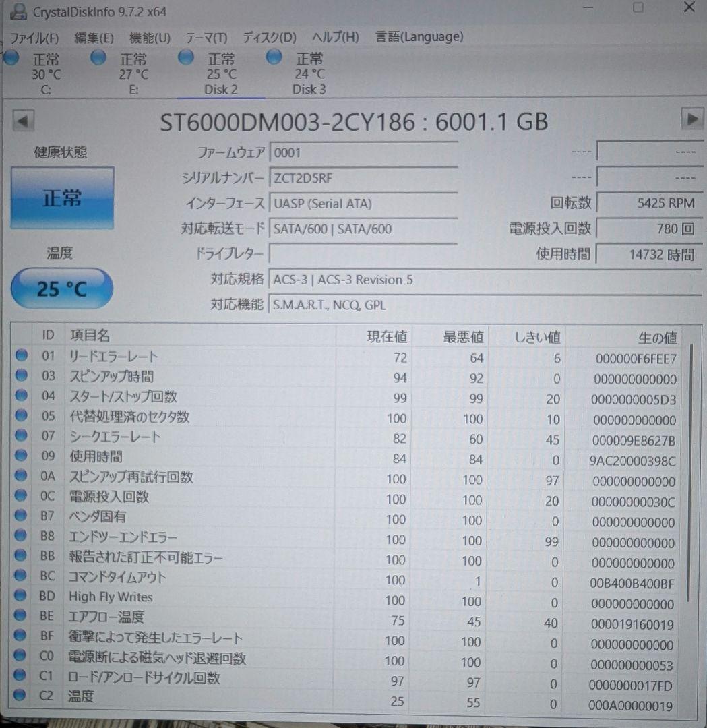Click the 最悪値 column header
This screenshot has width=707, height=728.
(x=450, y=336)
